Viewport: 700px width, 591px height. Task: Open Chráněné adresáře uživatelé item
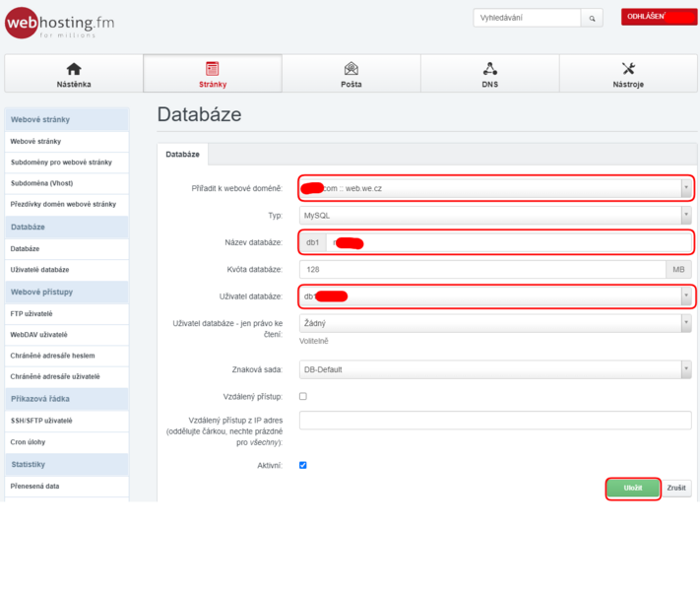tap(67, 376)
